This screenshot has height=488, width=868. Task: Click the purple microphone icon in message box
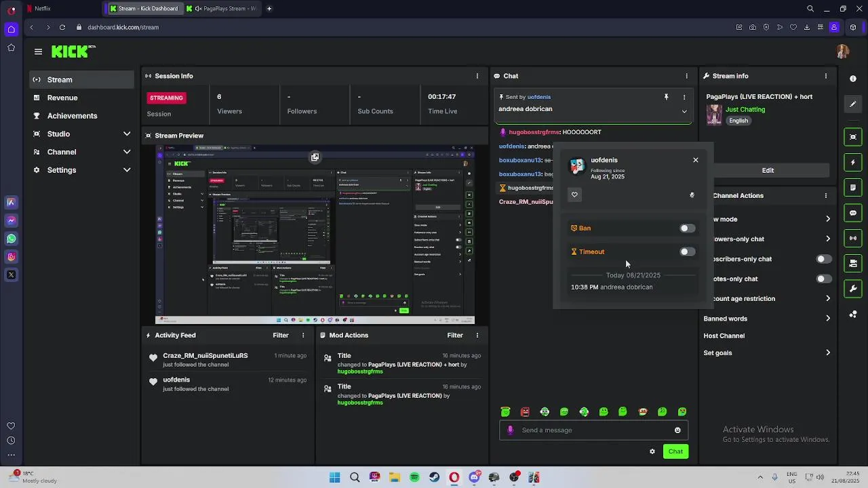[511, 430]
